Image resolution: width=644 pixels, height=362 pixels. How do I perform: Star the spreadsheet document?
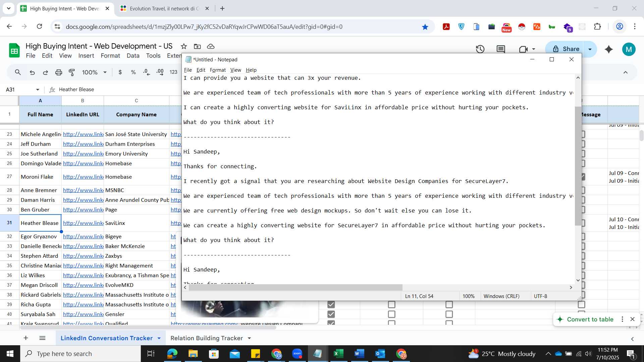[x=184, y=46]
